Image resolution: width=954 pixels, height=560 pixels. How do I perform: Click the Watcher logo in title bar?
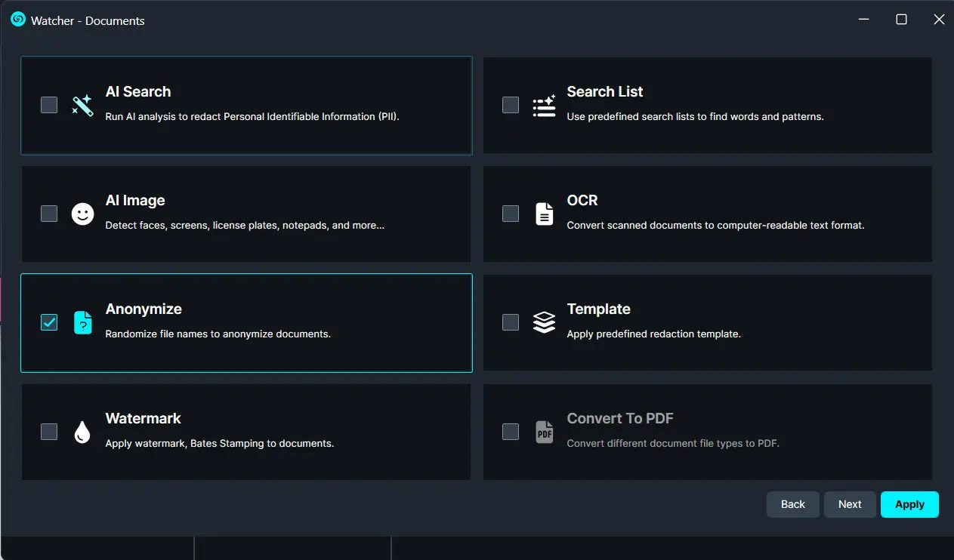(18, 20)
